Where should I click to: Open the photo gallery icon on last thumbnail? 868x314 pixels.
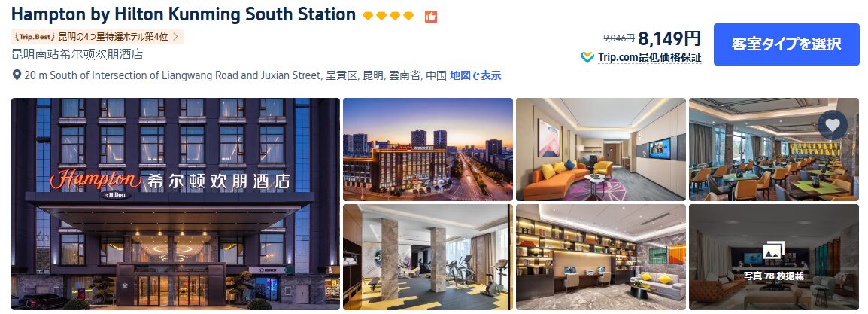[x=773, y=252]
